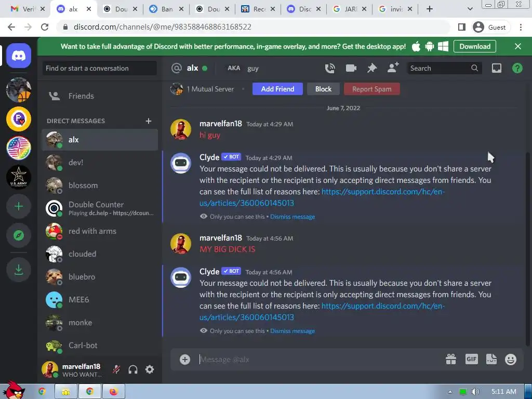The image size is (532, 399).
Task: Switch to the Gmail browser tab
Action: pos(27,9)
